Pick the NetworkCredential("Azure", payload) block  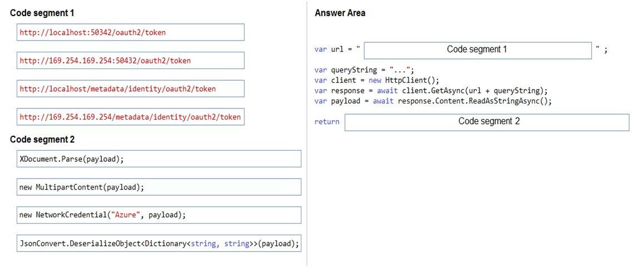[159, 215]
